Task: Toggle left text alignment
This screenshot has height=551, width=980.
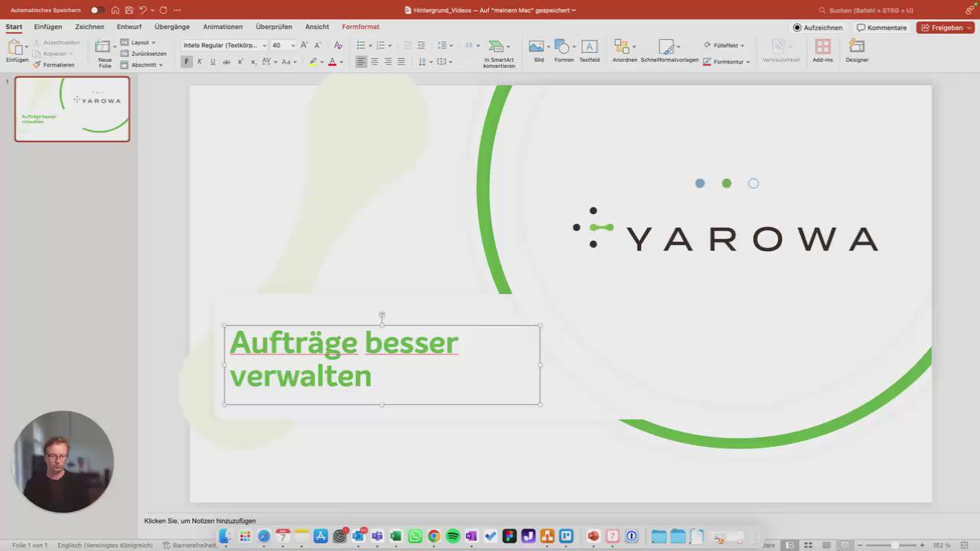Action: pos(361,62)
